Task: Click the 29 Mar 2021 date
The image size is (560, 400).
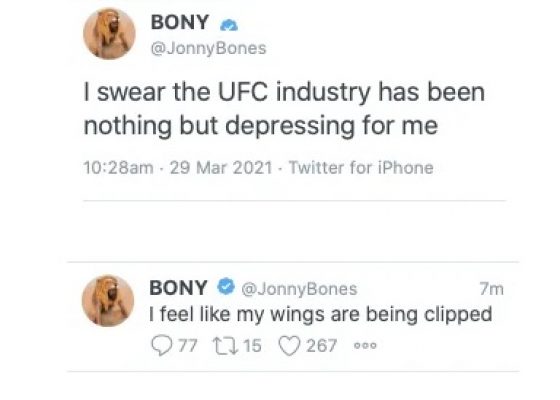Action: pyautogui.click(x=221, y=168)
